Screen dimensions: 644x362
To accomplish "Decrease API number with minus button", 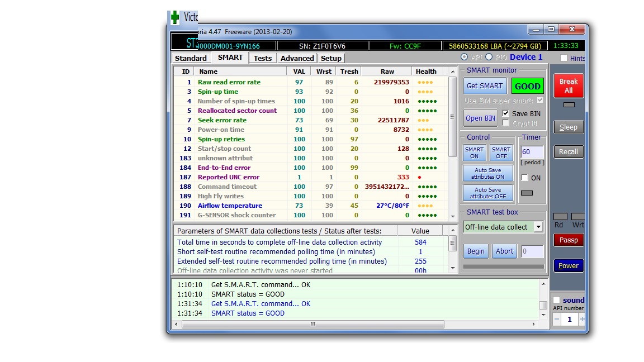I will click(557, 320).
